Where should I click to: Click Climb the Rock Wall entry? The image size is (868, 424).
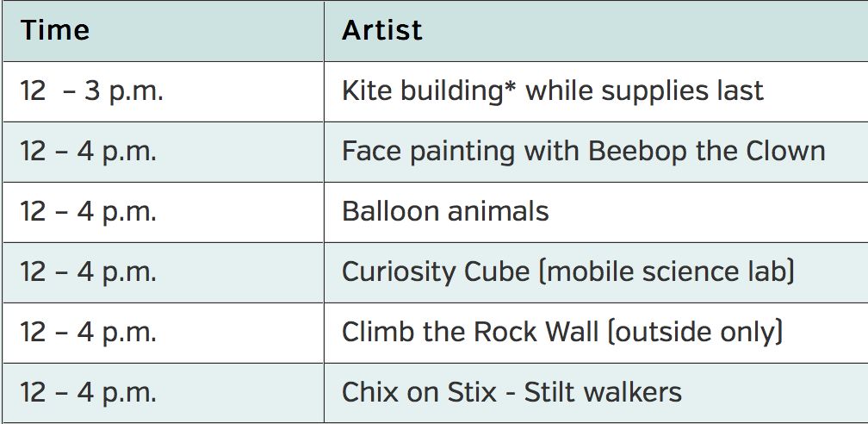[x=596, y=334]
